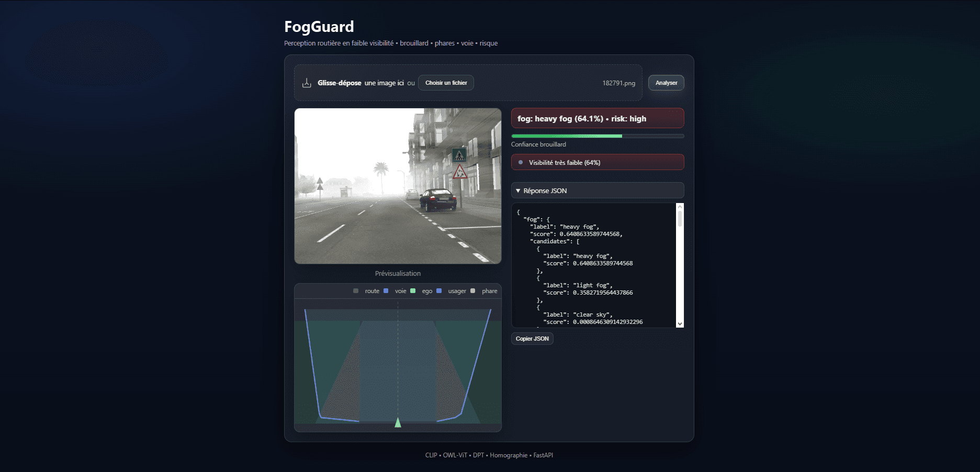The width and height of the screenshot is (980, 472).
Task: Click the visibility status dot icon
Action: (x=520, y=162)
